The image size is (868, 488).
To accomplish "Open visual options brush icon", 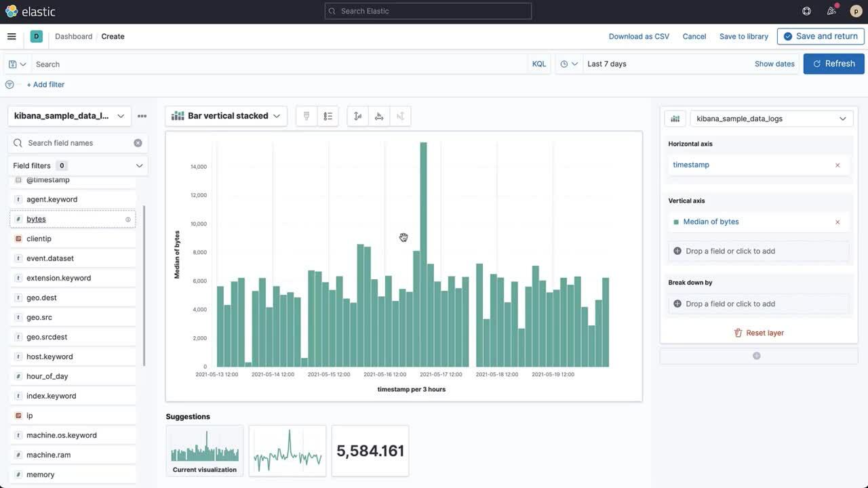I will coord(307,116).
